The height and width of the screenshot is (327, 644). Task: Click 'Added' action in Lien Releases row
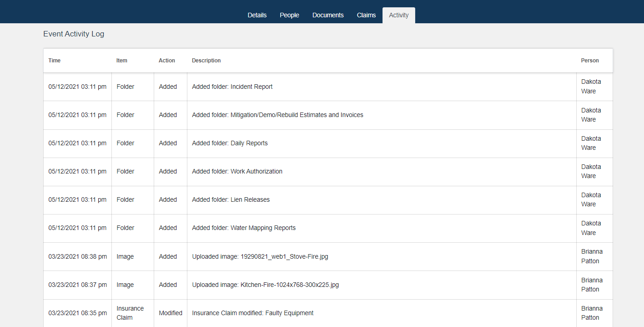(168, 199)
